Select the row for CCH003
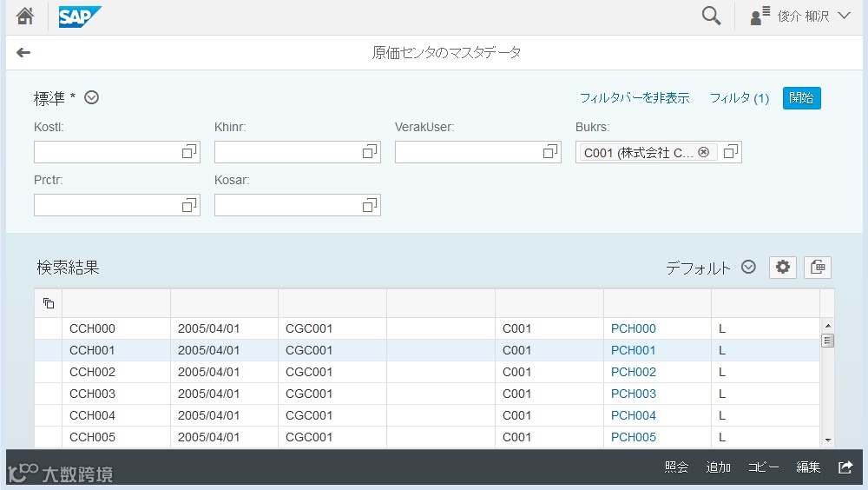Screen dimensions: 868x490 pos(48,394)
